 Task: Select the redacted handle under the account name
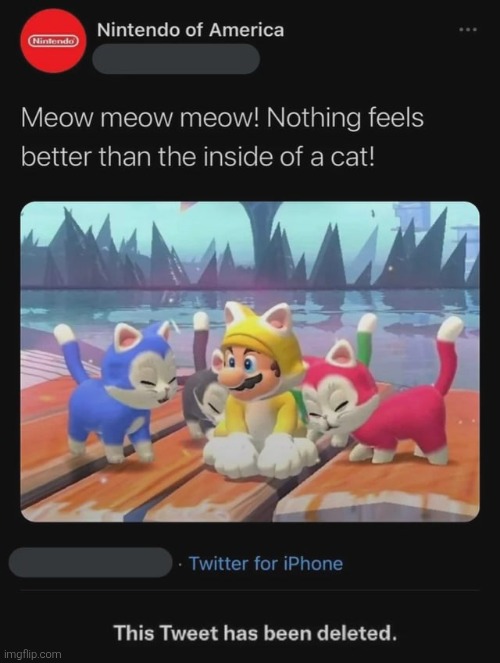tap(175, 59)
